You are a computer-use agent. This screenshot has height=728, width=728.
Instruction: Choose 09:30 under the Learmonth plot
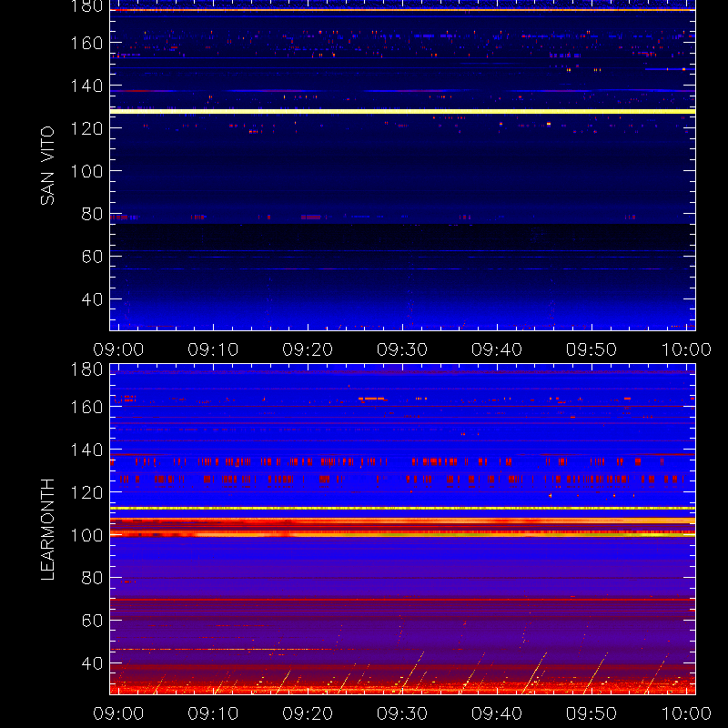pyautogui.click(x=402, y=713)
